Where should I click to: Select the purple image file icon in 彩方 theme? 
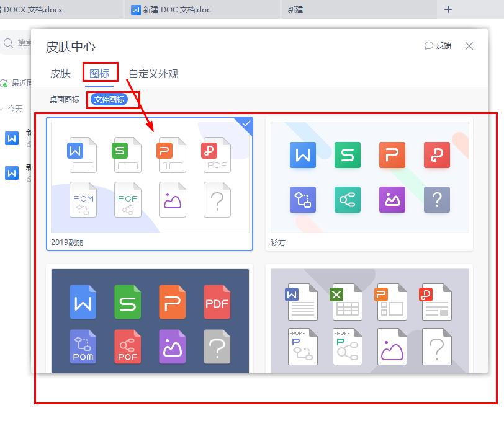392,200
